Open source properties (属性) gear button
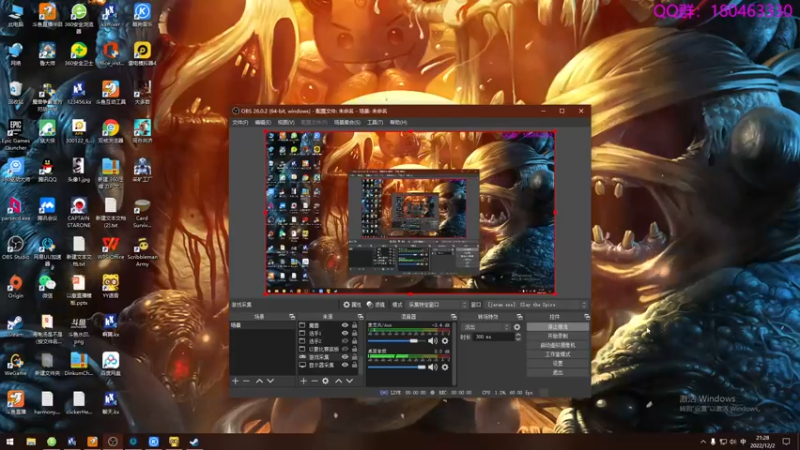Image resolution: width=800 pixels, height=450 pixels. pyautogui.click(x=352, y=305)
